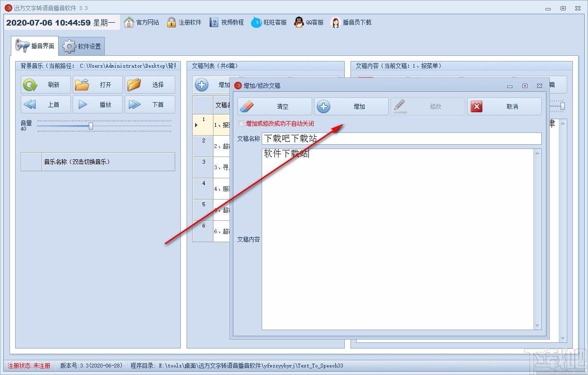Click 选择 folder button
The width and height of the screenshot is (588, 375).
click(x=150, y=85)
